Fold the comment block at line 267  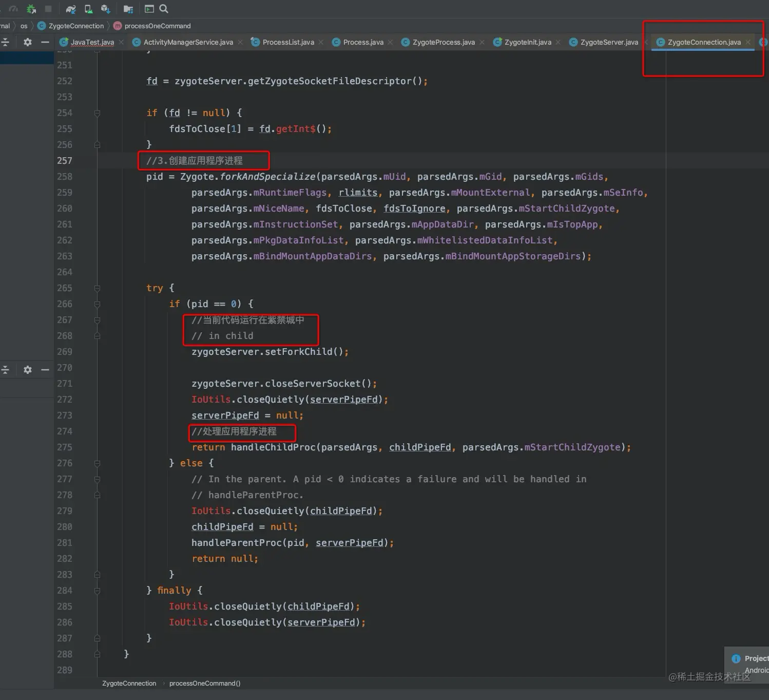[x=97, y=320]
